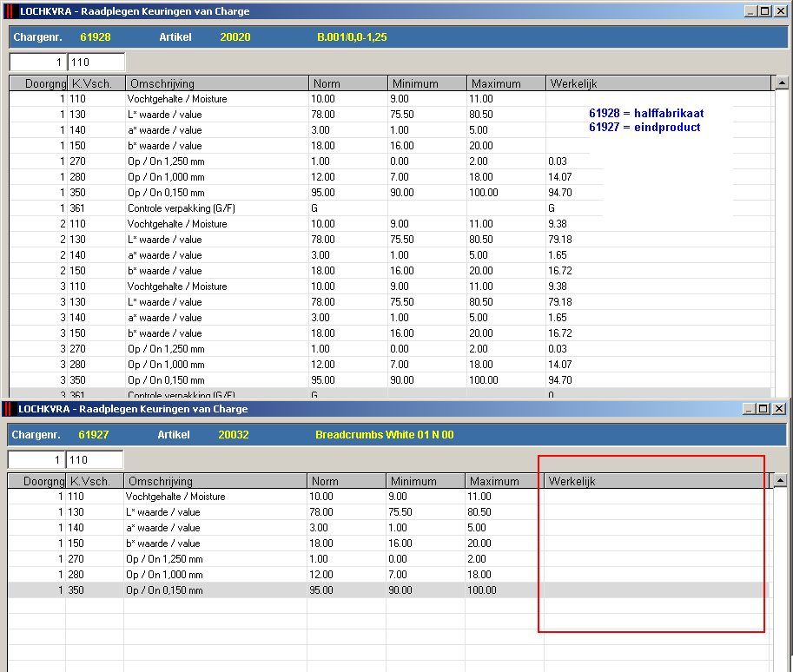Click Norm value 95.00 in charge 61927 window

[321, 590]
